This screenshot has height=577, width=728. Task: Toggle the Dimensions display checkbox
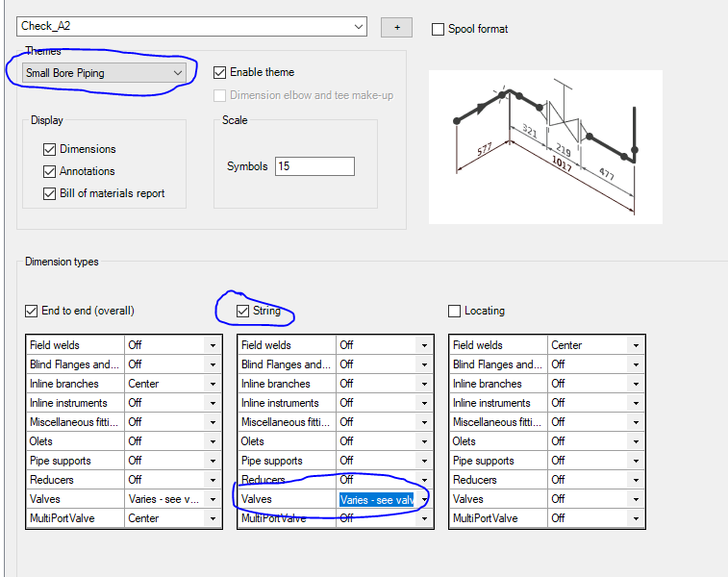49,149
